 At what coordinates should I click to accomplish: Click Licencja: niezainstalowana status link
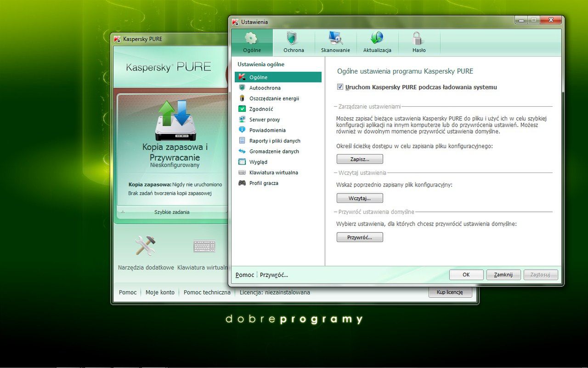(275, 292)
